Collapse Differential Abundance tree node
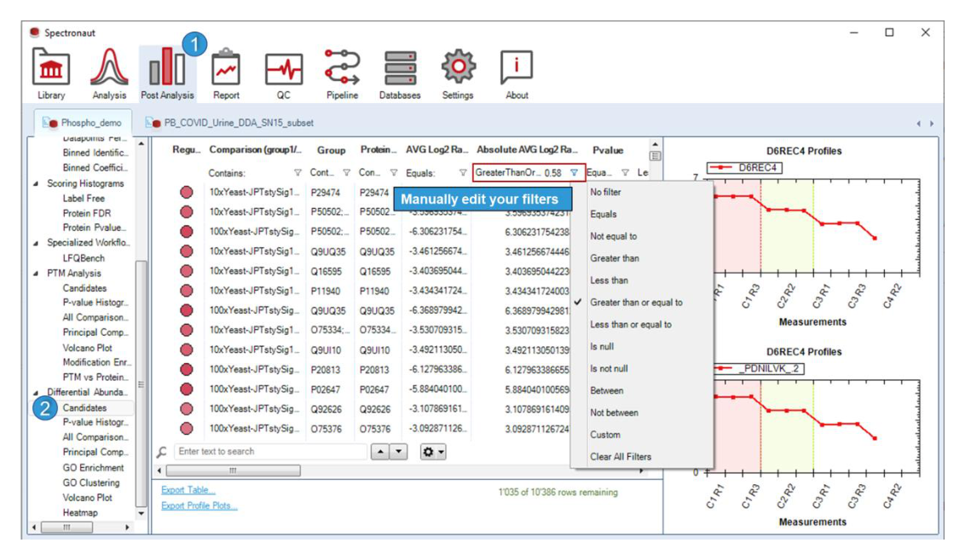Image resolution: width=965 pixels, height=560 pixels. 36,393
